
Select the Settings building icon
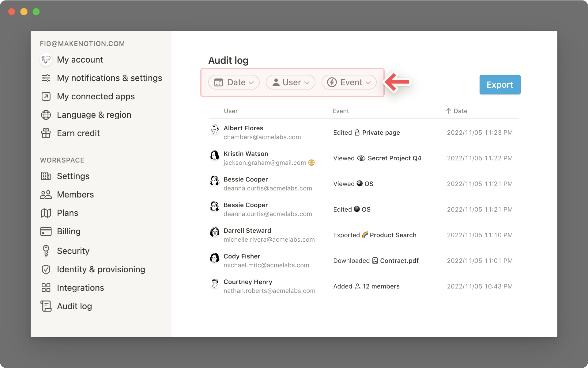pos(46,176)
